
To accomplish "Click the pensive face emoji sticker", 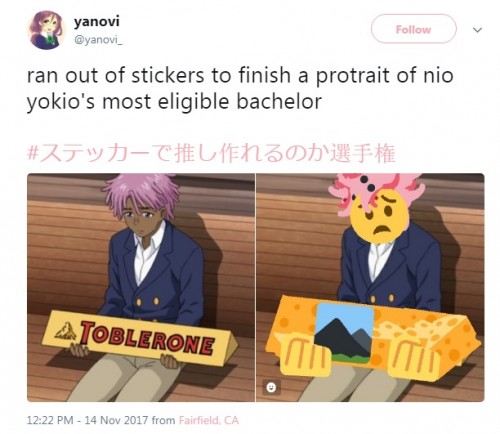I will [378, 215].
